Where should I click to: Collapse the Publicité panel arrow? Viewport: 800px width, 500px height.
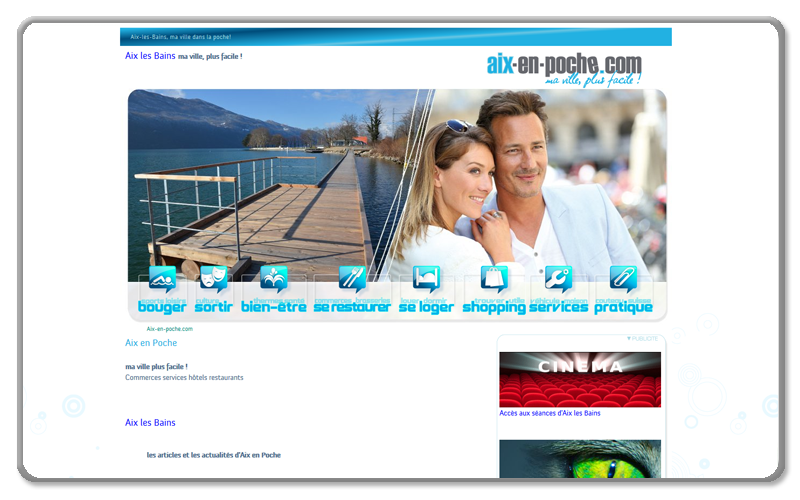coord(629,339)
